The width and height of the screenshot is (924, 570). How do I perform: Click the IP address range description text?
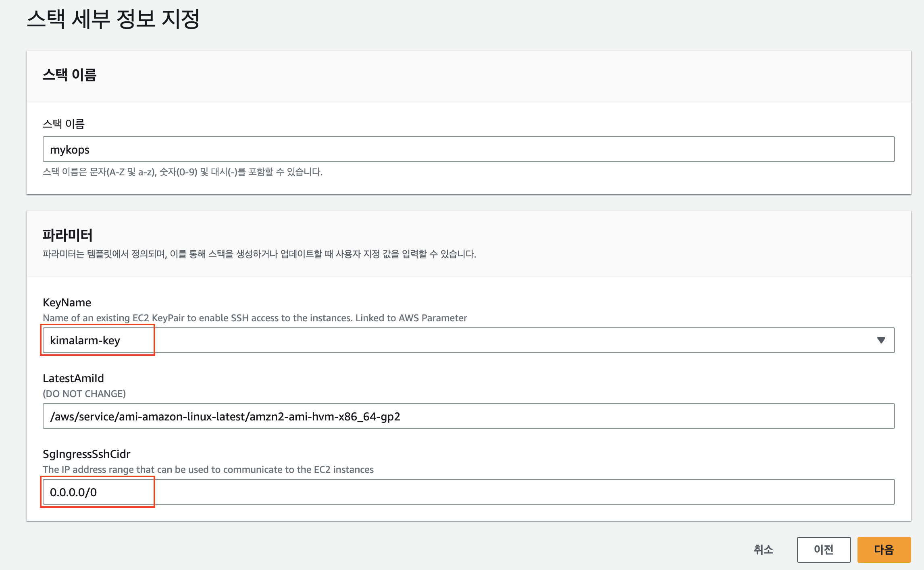click(x=208, y=470)
